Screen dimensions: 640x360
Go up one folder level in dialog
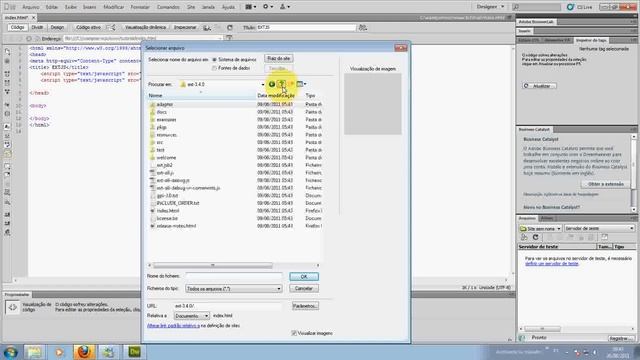tap(281, 84)
